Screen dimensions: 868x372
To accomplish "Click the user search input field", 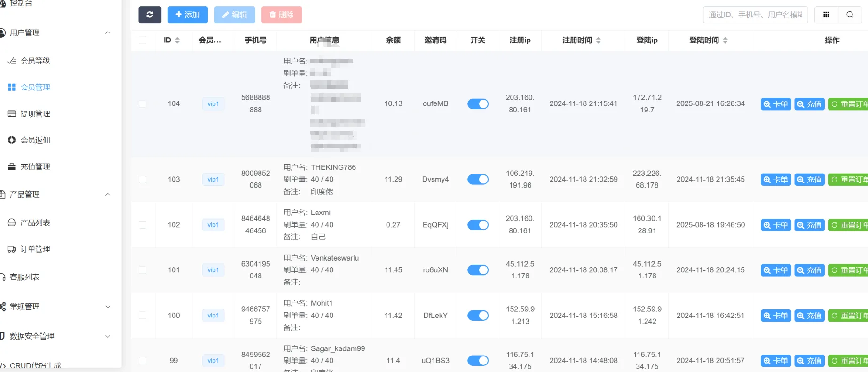I will [x=755, y=15].
